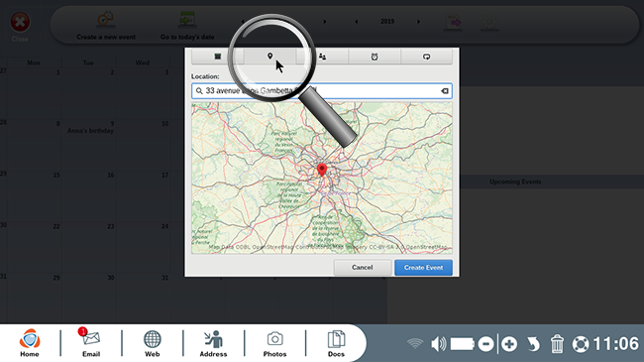Open the attendees tab in the event dialog
The image size is (644, 362).
click(322, 57)
